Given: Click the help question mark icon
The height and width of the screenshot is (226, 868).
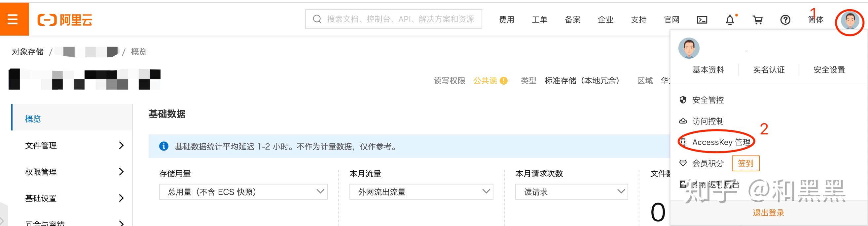Looking at the screenshot, I should [x=785, y=20].
